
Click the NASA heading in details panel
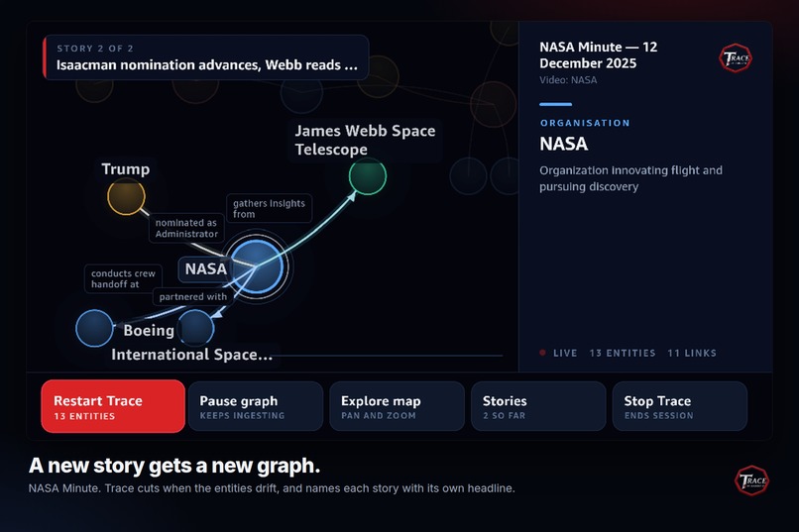click(564, 144)
